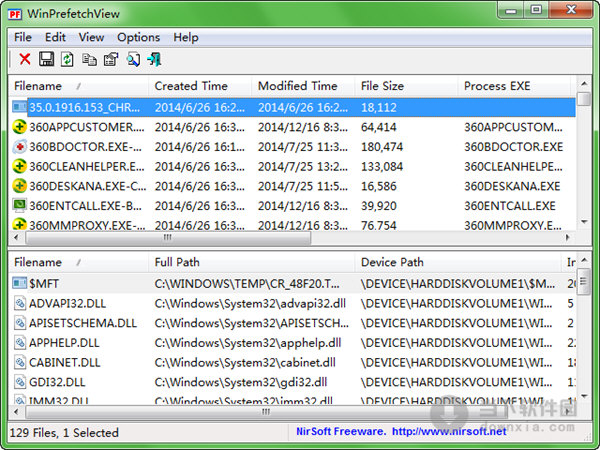Open the Help menu

point(186,38)
